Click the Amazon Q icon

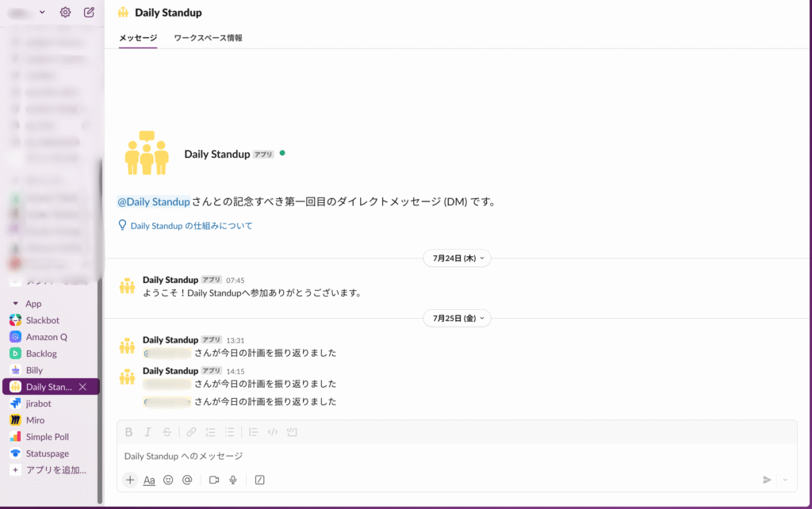[x=16, y=337]
